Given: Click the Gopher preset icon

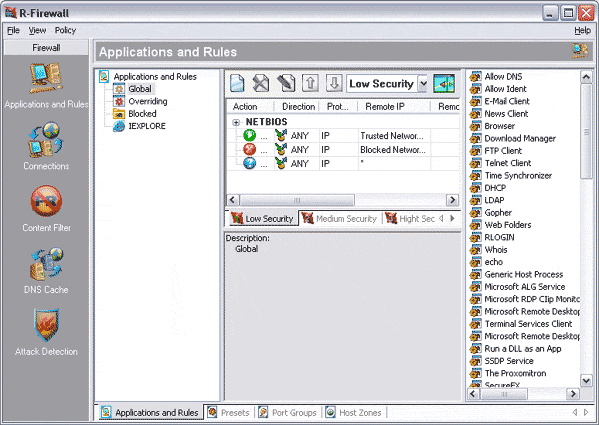Looking at the screenshot, I should point(475,212).
